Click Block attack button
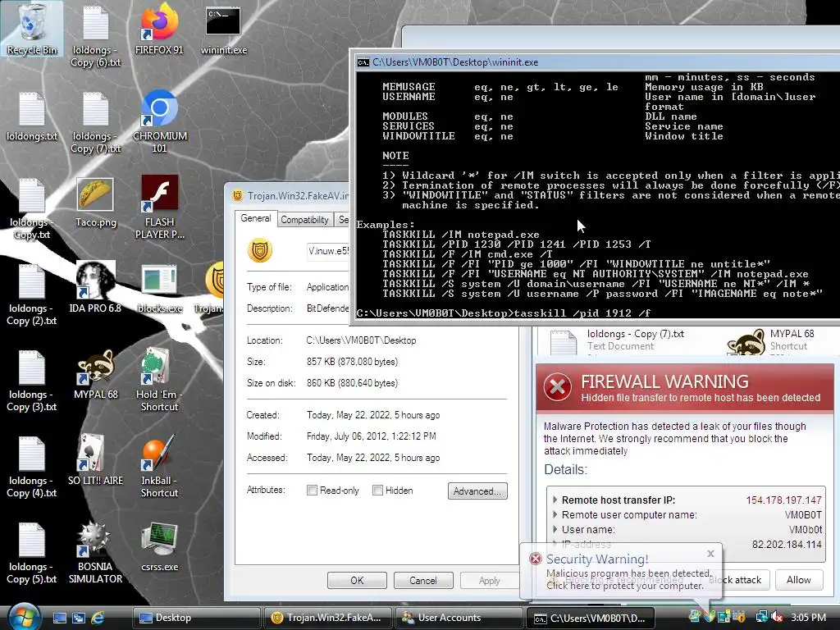The image size is (840, 630). (742, 580)
